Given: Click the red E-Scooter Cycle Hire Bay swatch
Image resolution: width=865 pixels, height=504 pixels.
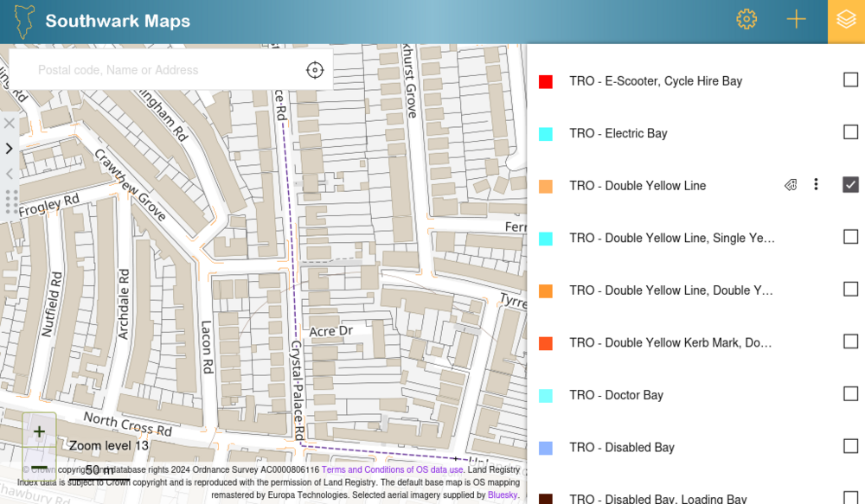Looking at the screenshot, I should [x=546, y=80].
